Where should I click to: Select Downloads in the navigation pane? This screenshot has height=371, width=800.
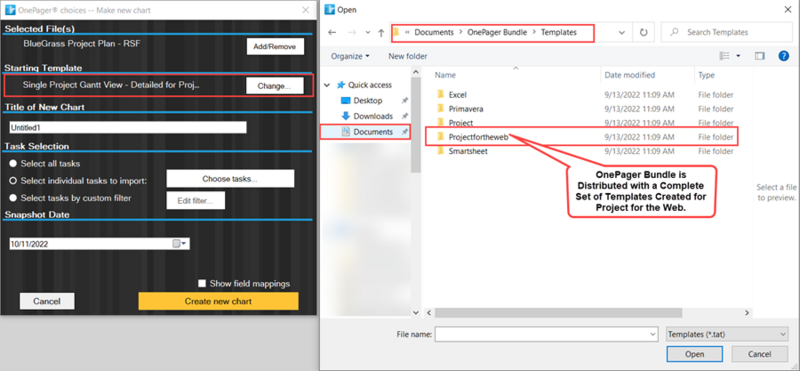373,116
